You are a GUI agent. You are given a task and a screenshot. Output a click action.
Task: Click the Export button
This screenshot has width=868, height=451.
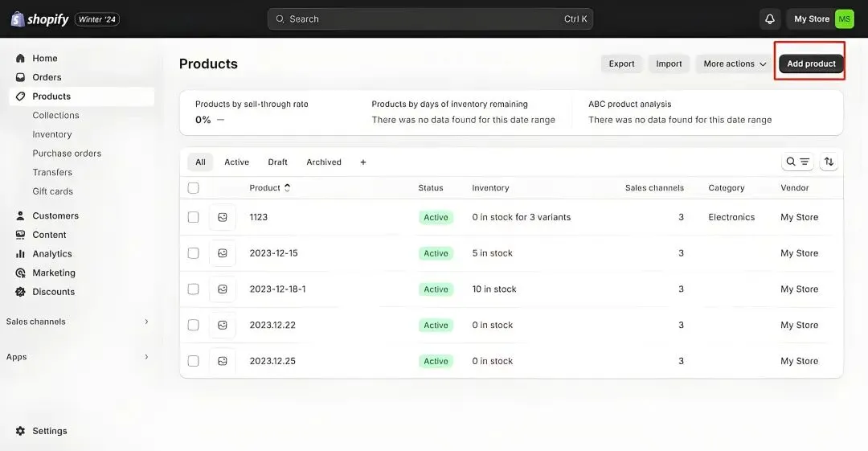tap(621, 64)
